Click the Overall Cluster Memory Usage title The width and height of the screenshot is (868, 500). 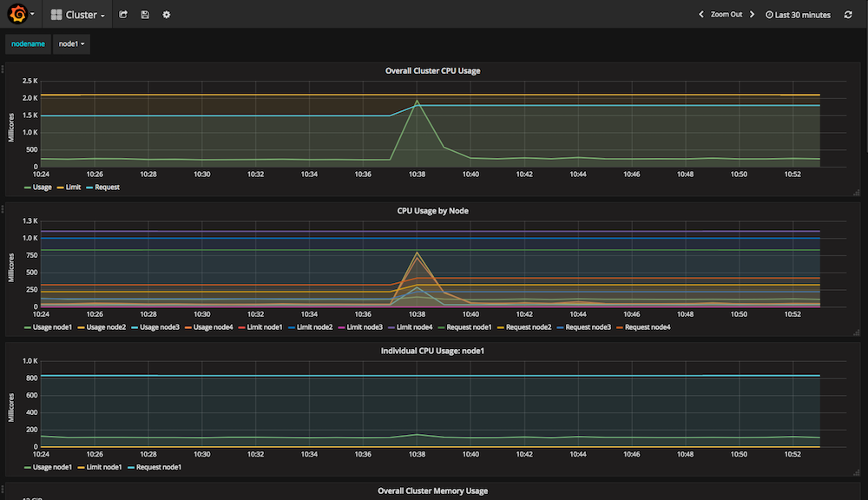click(432, 490)
